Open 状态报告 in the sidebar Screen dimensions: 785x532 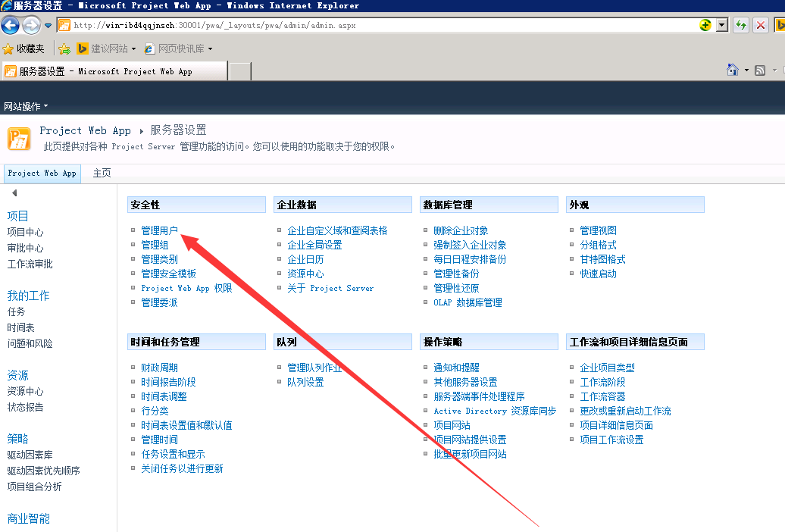pos(26,407)
